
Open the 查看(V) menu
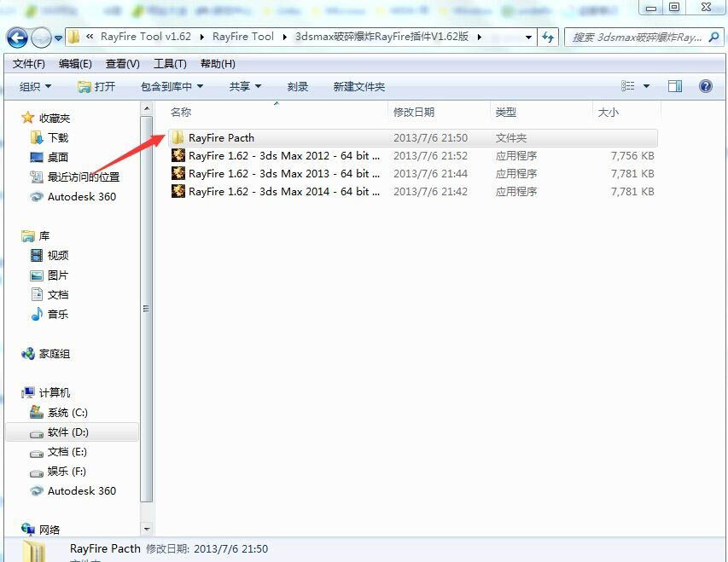pyautogui.click(x=123, y=64)
